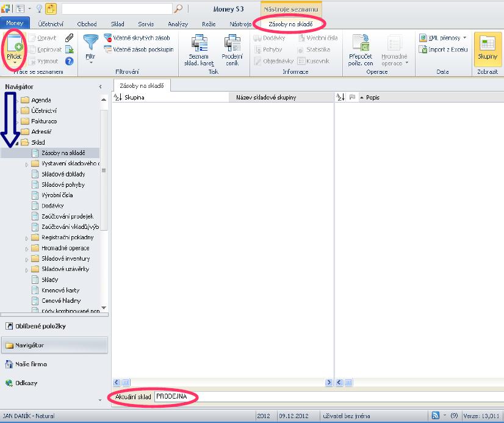
Task: Open the Odkazy pane
Action: (55, 383)
